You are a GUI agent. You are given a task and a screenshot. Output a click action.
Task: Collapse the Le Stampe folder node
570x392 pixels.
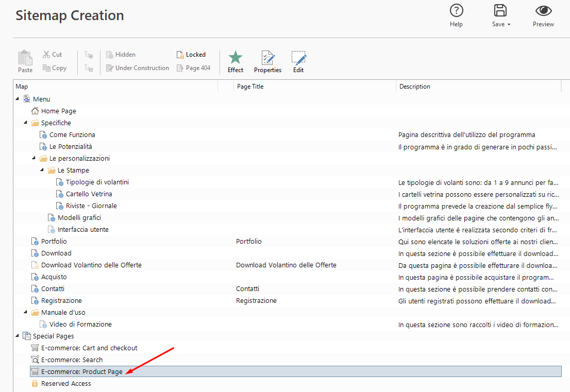point(42,171)
